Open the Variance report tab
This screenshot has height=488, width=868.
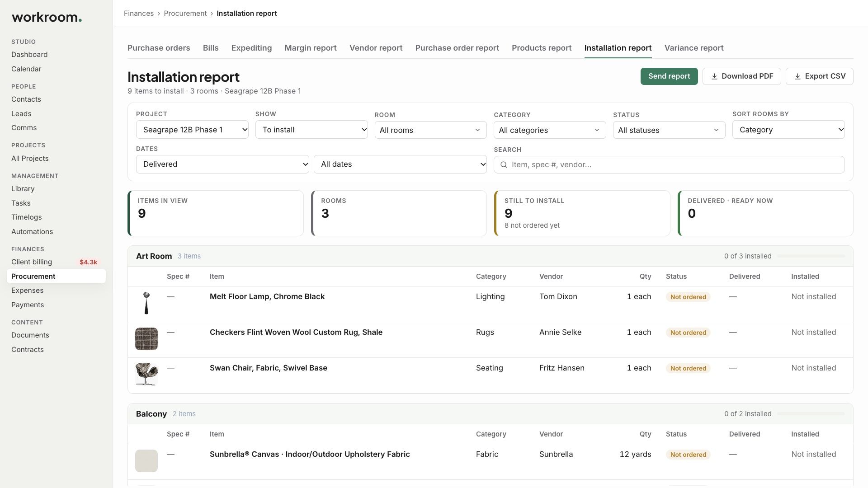coord(694,48)
